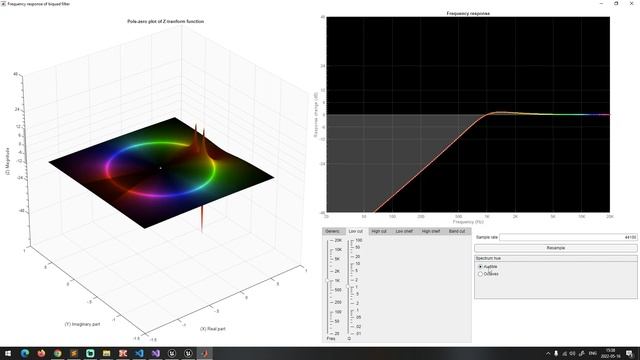Click the Frequency (Hz) axis label

468,222
